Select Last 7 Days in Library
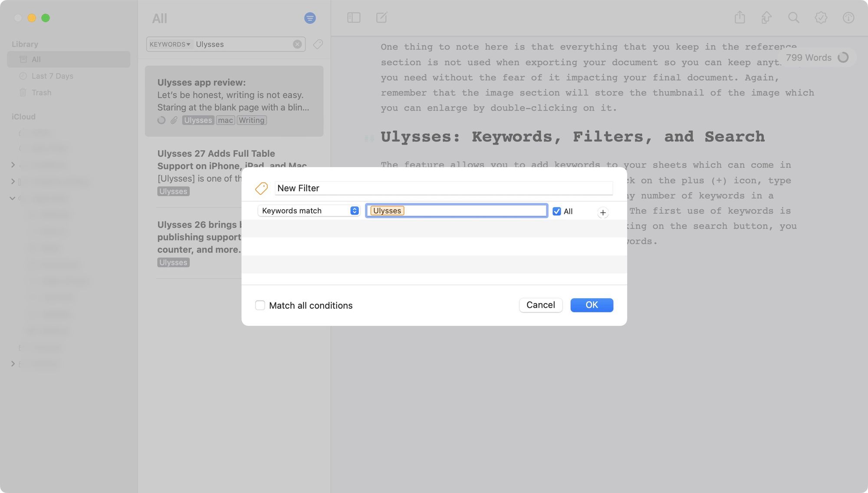 (52, 76)
